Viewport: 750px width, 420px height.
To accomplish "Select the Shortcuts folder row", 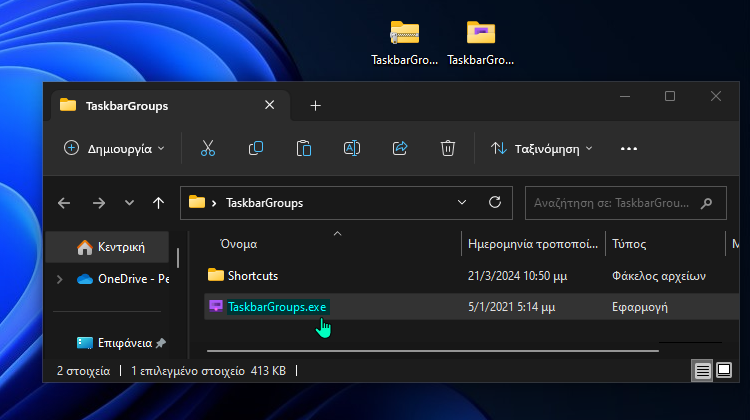I will click(x=471, y=276).
